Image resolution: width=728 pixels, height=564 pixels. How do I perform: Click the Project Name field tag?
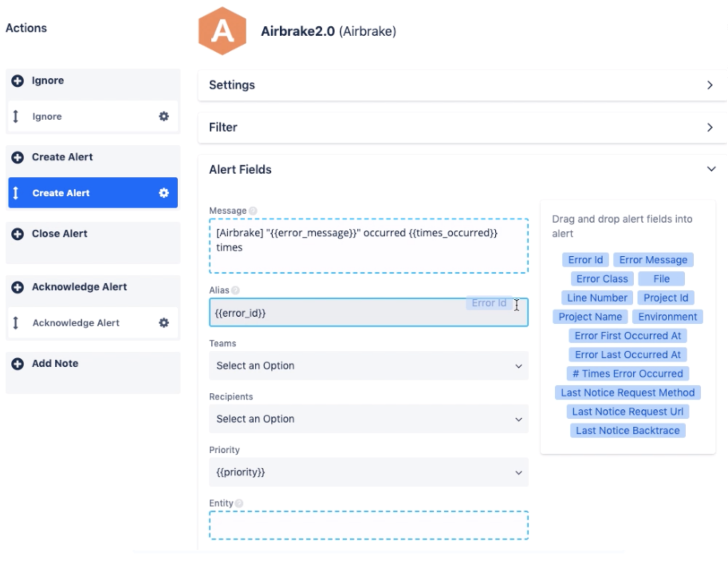click(590, 317)
